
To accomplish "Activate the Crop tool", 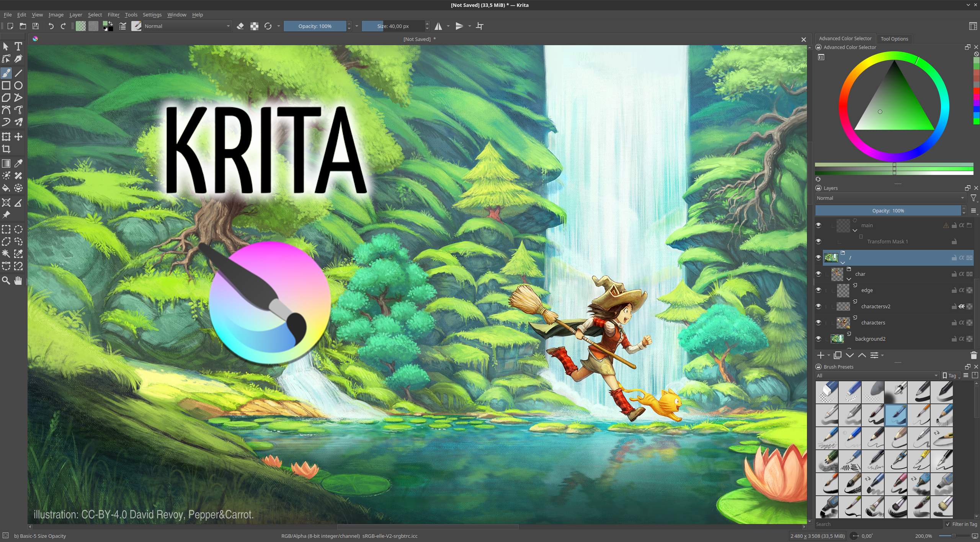I will pyautogui.click(x=6, y=149).
